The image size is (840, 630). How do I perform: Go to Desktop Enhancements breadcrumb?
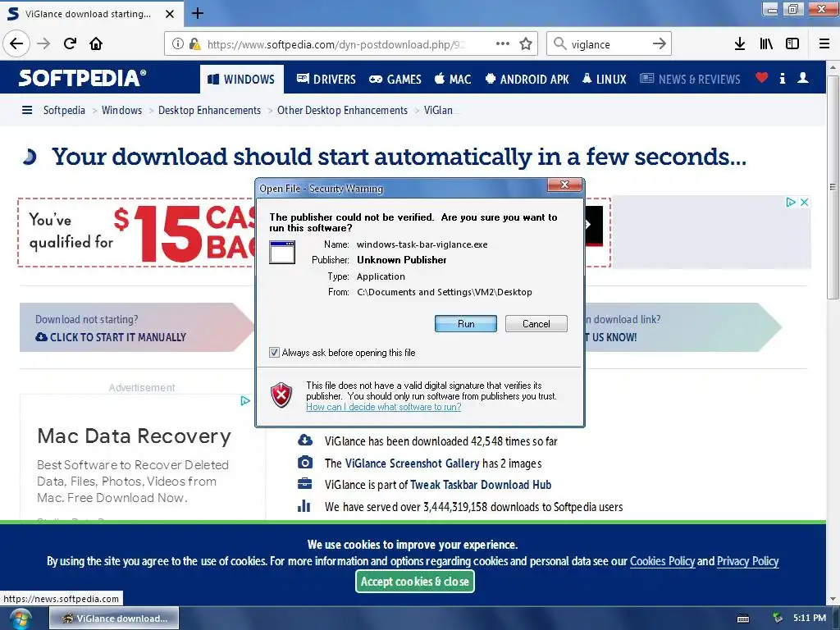(x=209, y=111)
